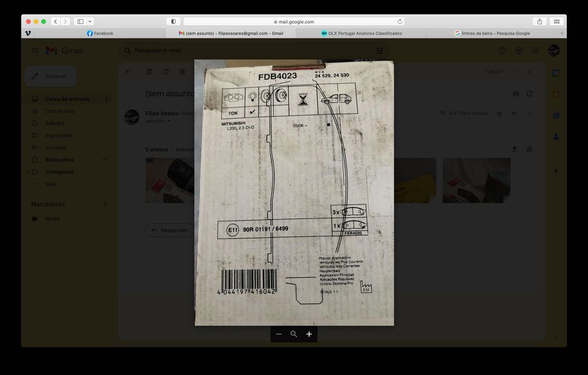Open Google apps grid
The image size is (588, 375).
pyautogui.click(x=536, y=50)
